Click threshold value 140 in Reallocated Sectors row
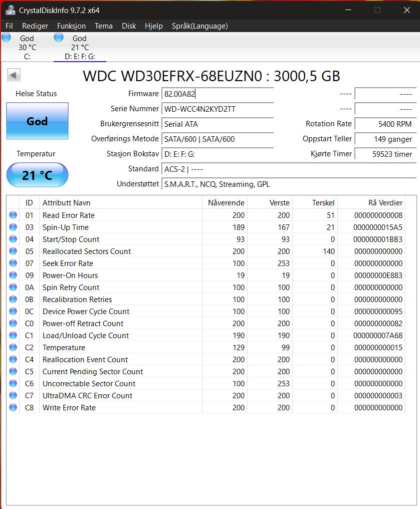This screenshot has width=420, height=509. 329,251
